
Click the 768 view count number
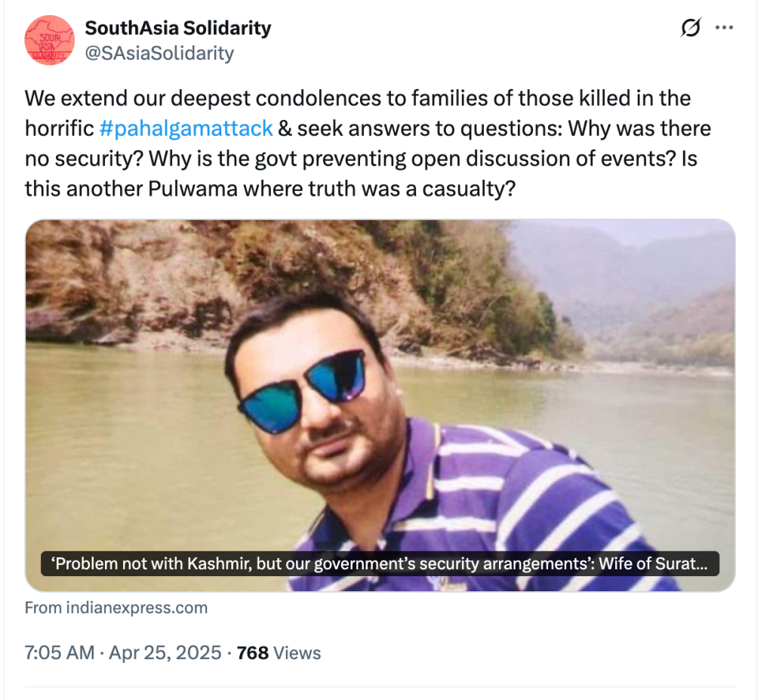click(x=253, y=652)
